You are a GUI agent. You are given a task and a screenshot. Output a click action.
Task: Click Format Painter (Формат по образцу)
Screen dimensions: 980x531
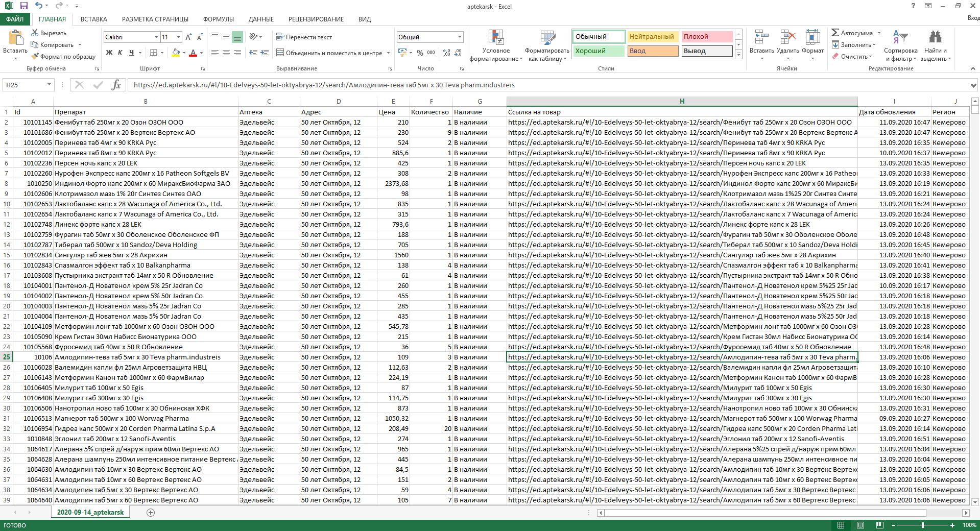[63, 56]
